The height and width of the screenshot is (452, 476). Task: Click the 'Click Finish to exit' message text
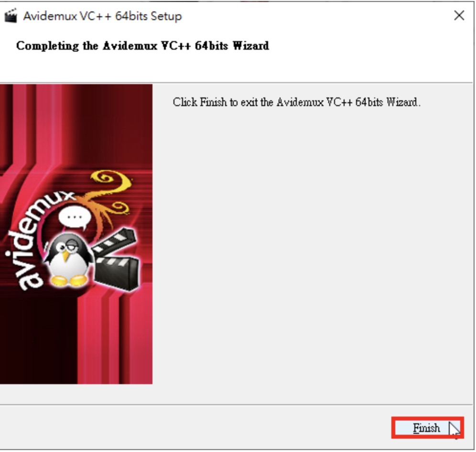tap(297, 102)
